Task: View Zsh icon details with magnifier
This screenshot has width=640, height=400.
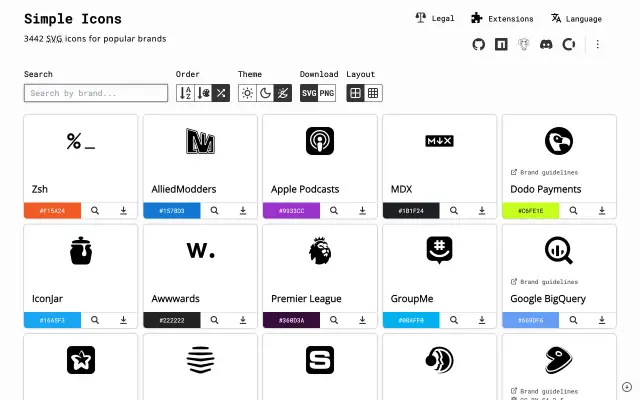Action: (95, 211)
